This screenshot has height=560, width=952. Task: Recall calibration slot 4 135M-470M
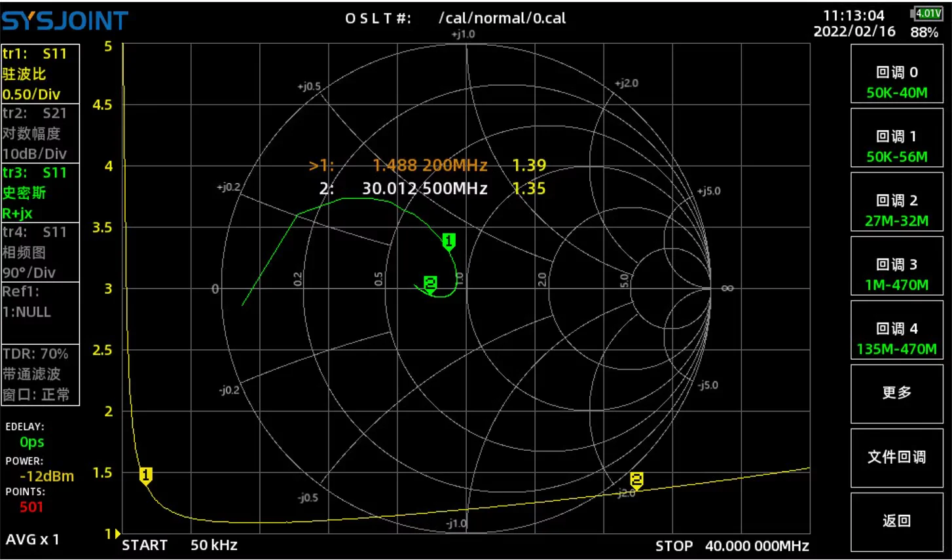coord(896,330)
